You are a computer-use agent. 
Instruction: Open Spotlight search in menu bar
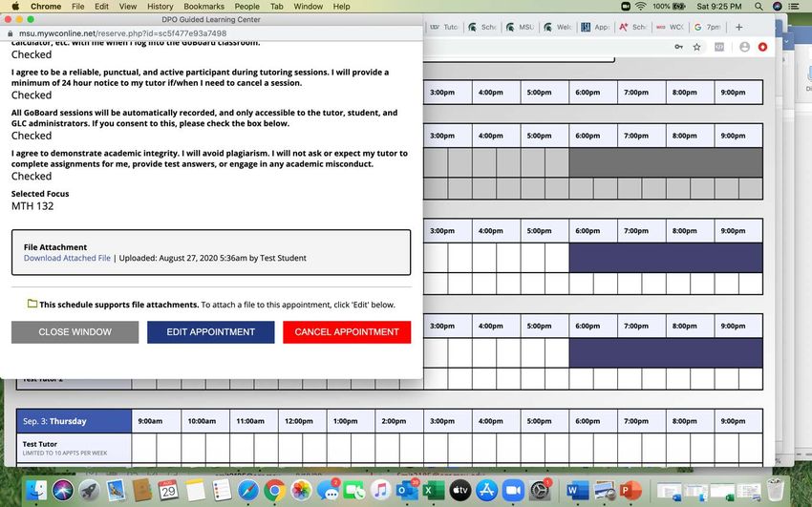pos(759,7)
